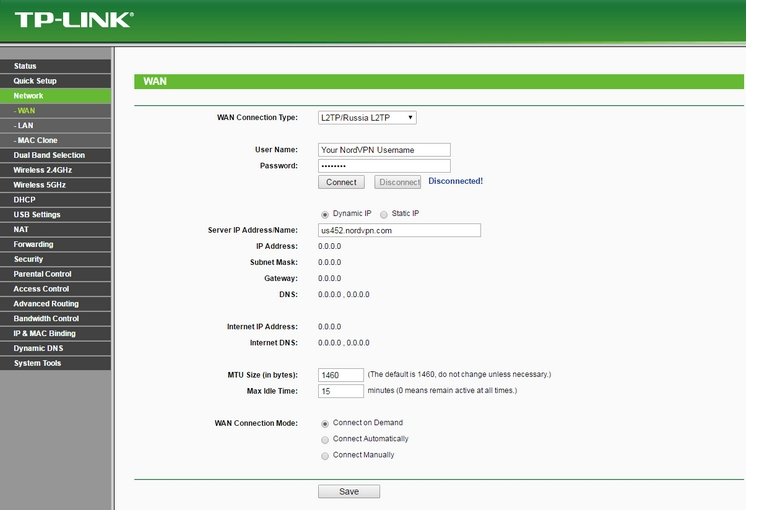Click the 'WAN Connection Mode:' label
This screenshot has height=512, width=779.
[x=256, y=423]
